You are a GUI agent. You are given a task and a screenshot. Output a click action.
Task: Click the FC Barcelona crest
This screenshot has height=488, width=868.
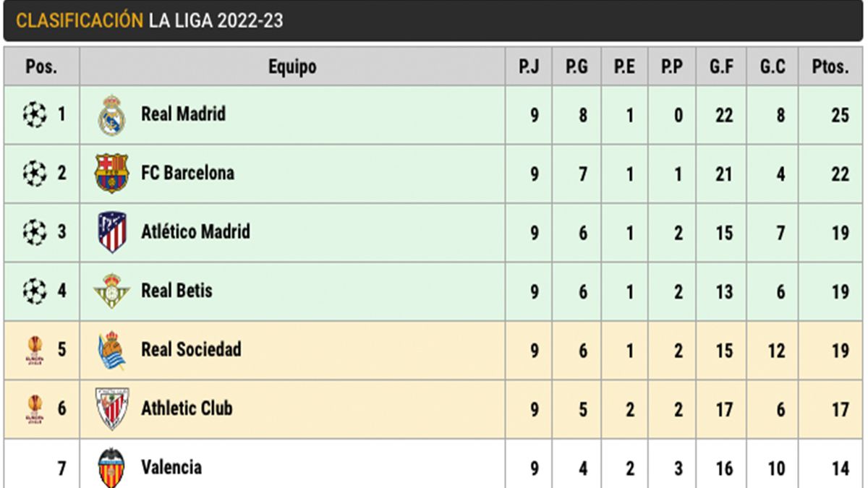click(x=112, y=174)
